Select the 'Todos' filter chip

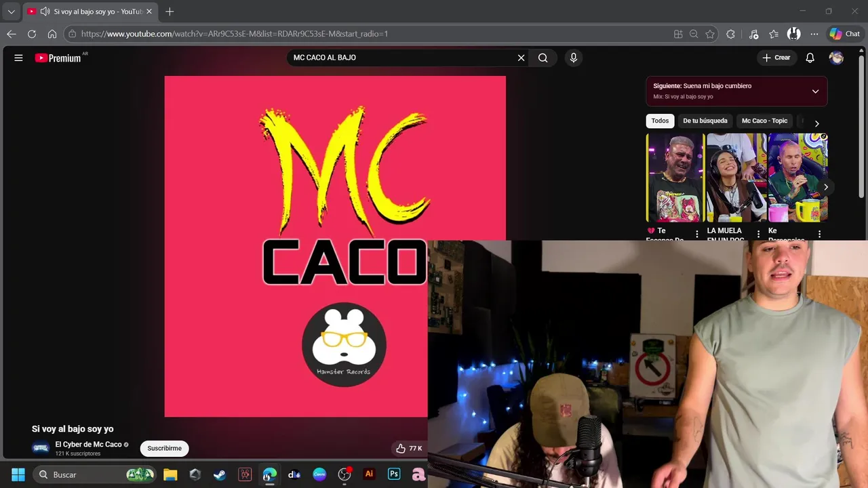(x=660, y=121)
